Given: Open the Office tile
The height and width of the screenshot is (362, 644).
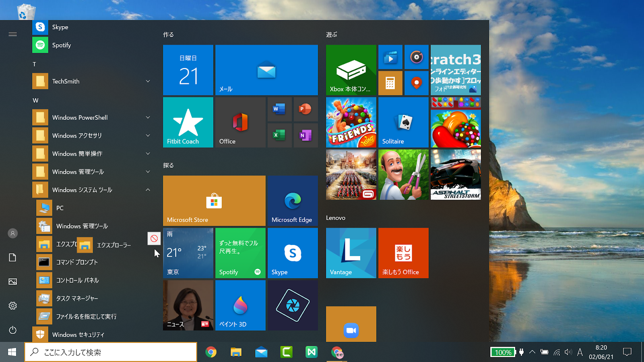Looking at the screenshot, I should click(240, 122).
